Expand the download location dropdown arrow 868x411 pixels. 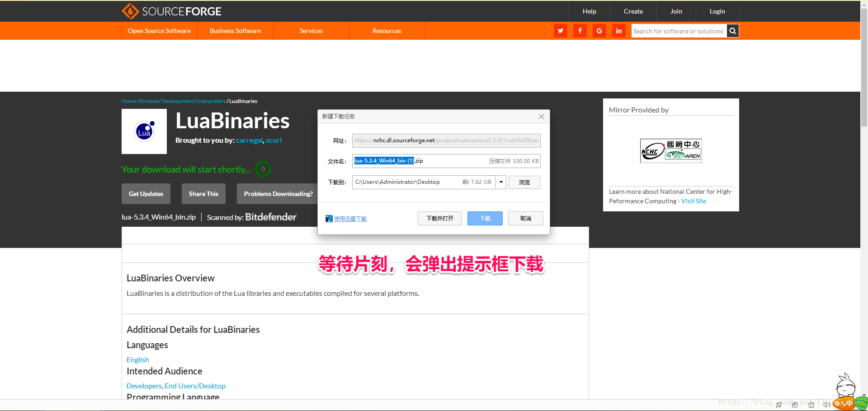click(x=501, y=182)
